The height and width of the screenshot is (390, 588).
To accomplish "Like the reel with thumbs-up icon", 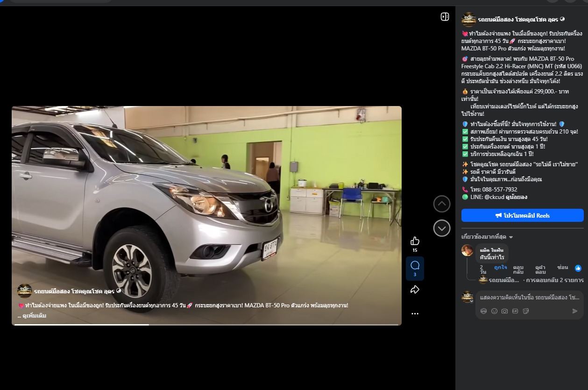I will tap(415, 241).
